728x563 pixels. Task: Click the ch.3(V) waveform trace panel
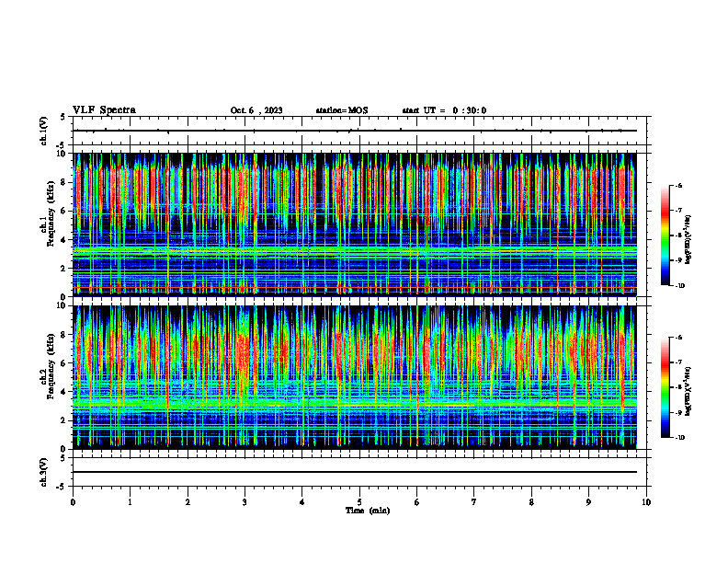[x=359, y=472]
